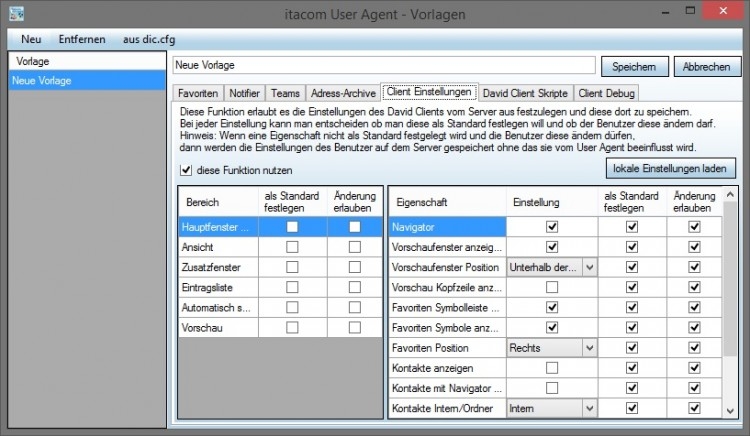Open the Kontakte Intern/Ordner dropdown
Screen dimensions: 750x436
(552, 408)
